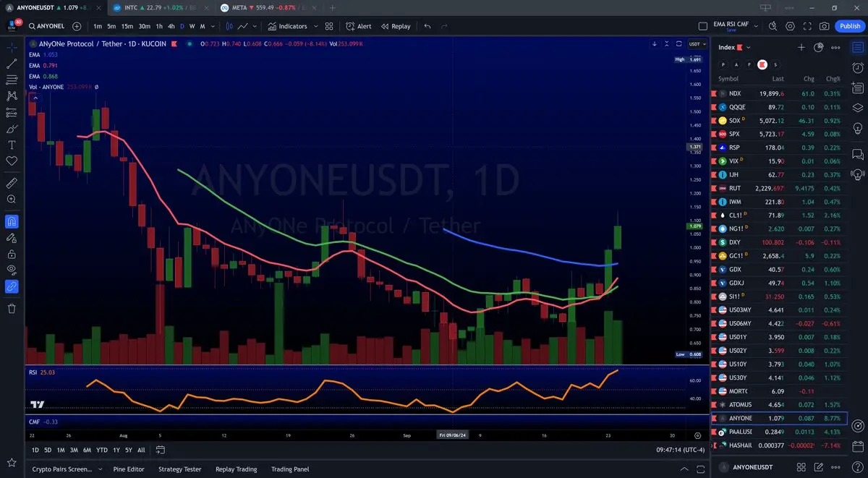This screenshot has height=478, width=868.
Task: Open the Strategy Tester tab
Action: pyautogui.click(x=179, y=469)
